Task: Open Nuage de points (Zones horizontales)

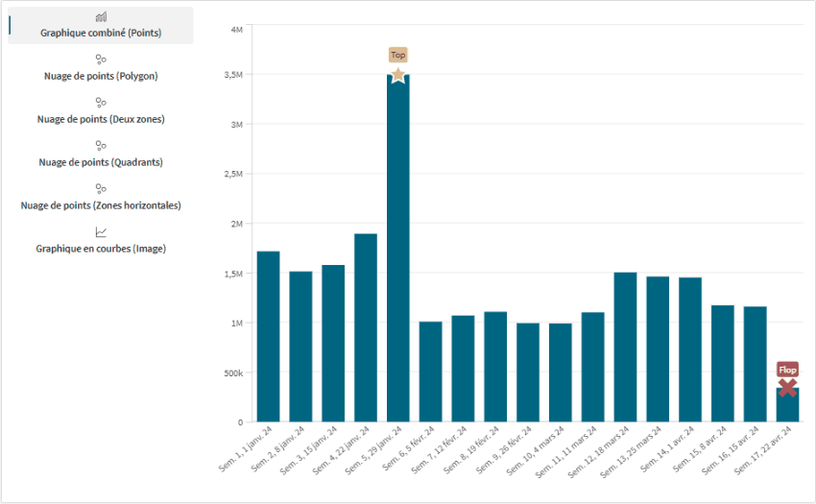Action: pyautogui.click(x=101, y=205)
